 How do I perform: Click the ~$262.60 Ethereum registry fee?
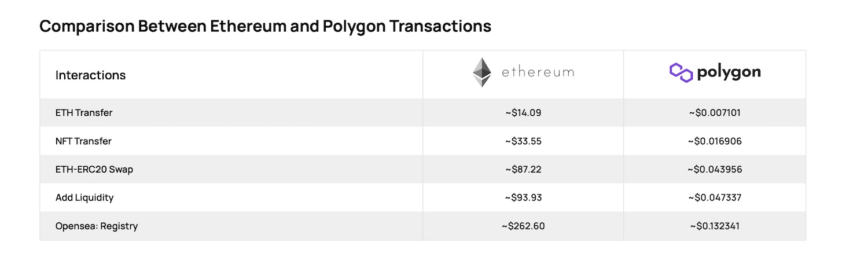tap(523, 226)
